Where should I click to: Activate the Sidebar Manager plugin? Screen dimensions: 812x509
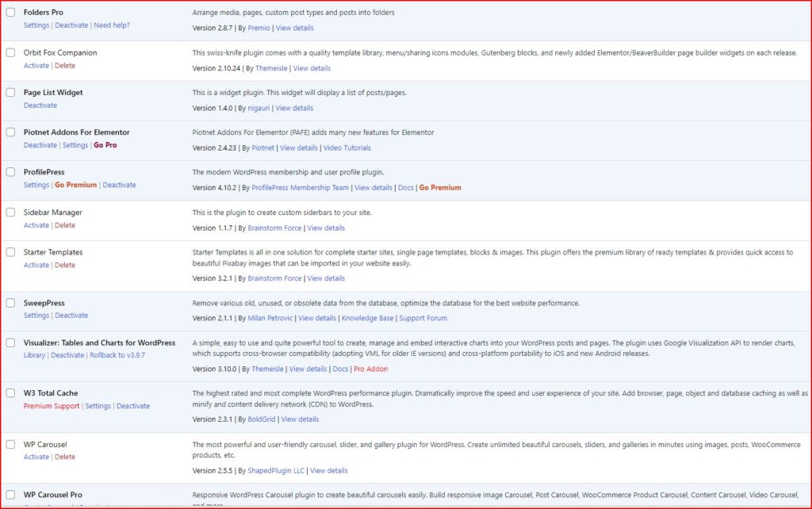(x=36, y=225)
